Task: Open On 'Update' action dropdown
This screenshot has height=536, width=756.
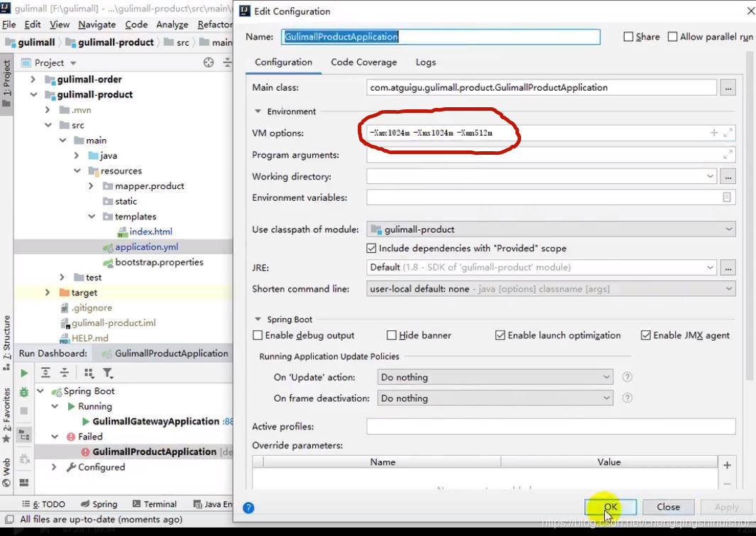Action: tap(495, 377)
